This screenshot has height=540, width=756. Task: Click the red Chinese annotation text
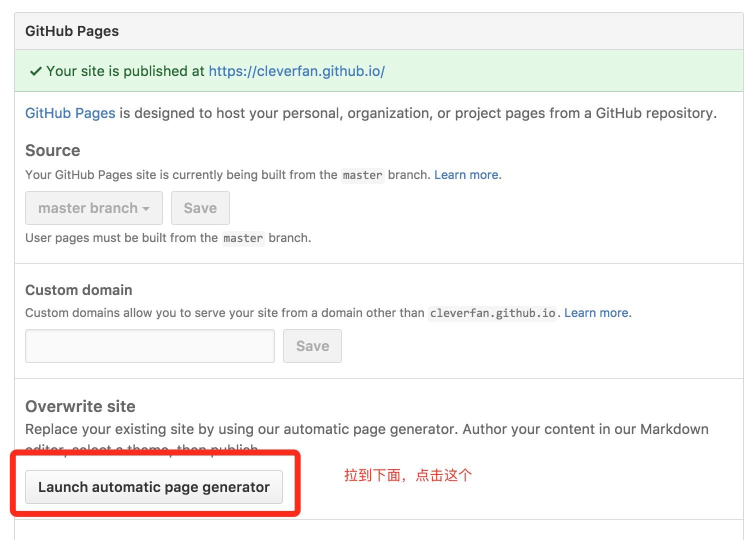[x=407, y=475]
